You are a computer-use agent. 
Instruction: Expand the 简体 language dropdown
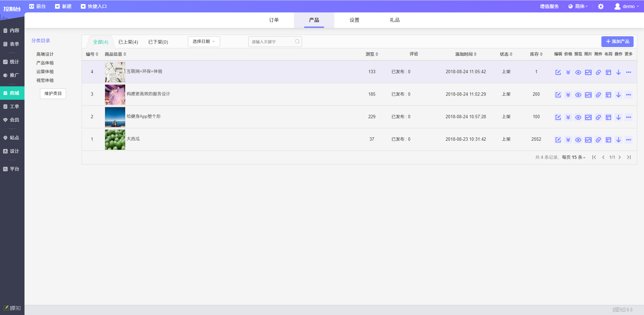point(578,6)
